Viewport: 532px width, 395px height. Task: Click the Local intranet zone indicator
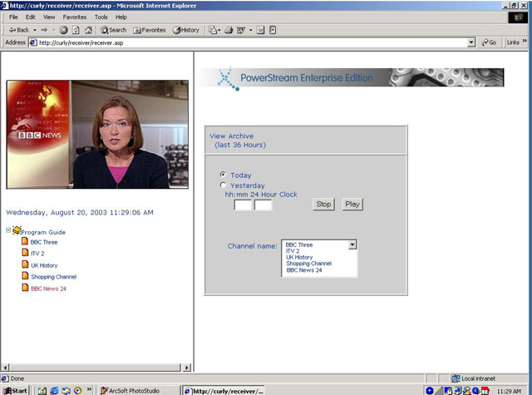point(475,378)
